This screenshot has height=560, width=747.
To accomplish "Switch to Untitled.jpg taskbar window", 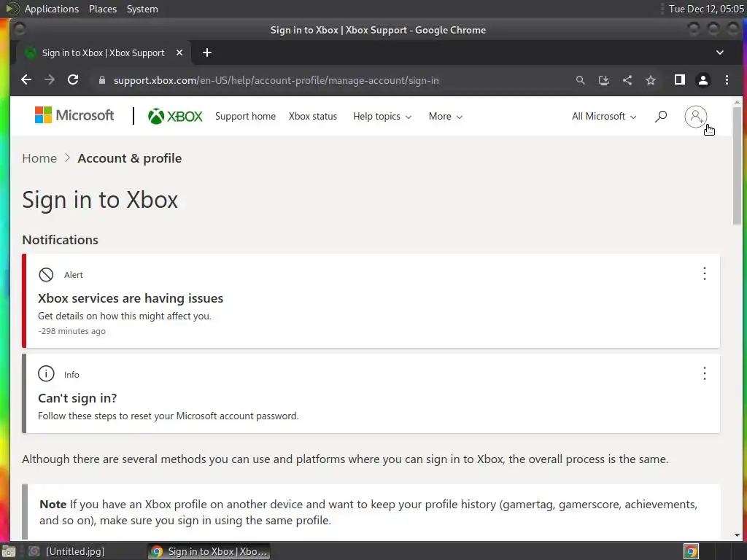I will coord(66,551).
